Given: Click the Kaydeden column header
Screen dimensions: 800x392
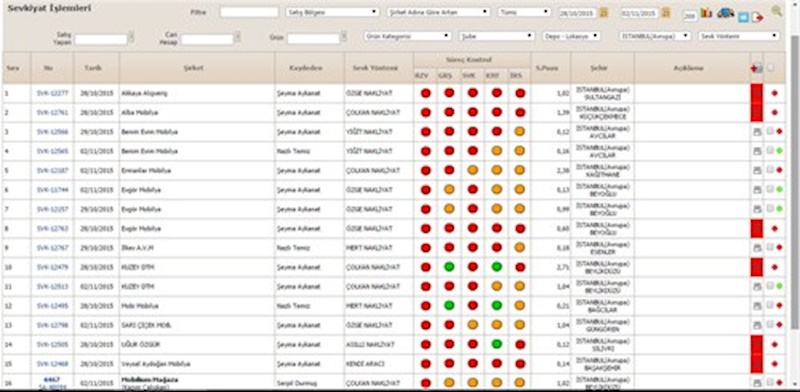Looking at the screenshot, I should click(x=309, y=68).
